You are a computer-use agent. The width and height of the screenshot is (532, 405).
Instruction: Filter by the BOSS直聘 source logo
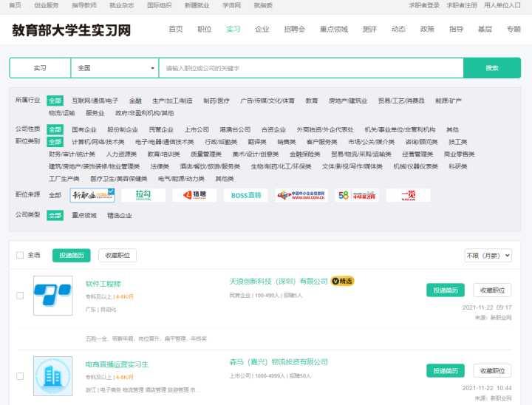(245, 195)
